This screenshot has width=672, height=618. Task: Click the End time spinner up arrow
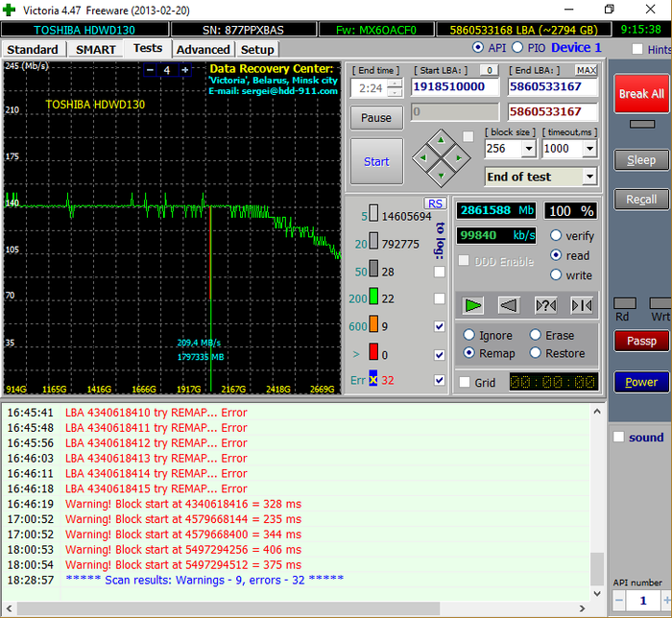pos(395,83)
